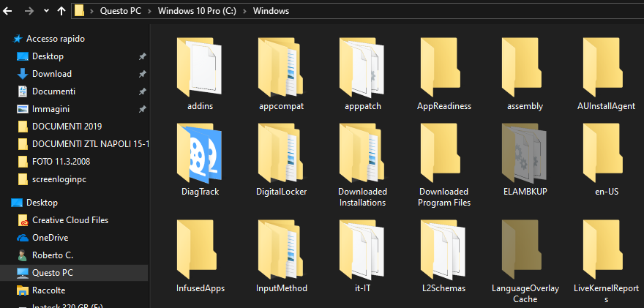Open Download in quick access
644x308 pixels.
[x=52, y=74]
